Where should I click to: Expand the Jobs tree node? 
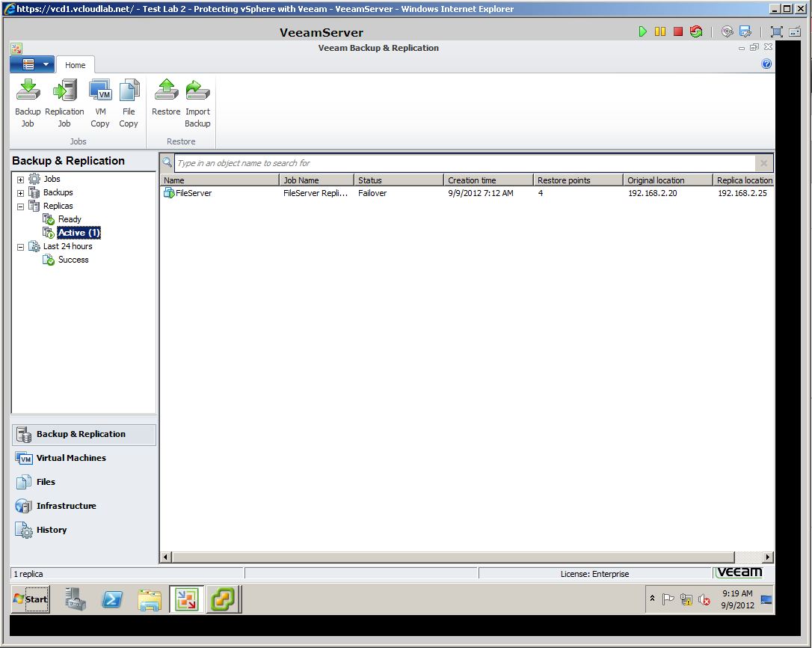(20, 180)
